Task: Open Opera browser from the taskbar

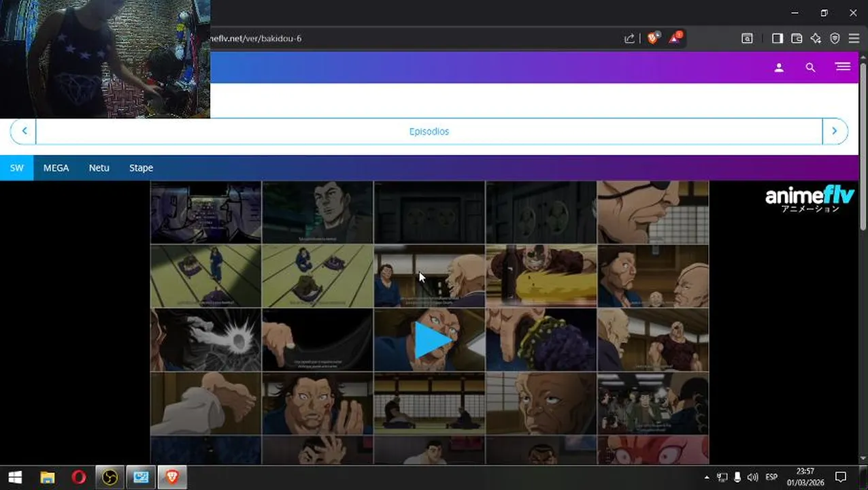Action: coord(78,478)
